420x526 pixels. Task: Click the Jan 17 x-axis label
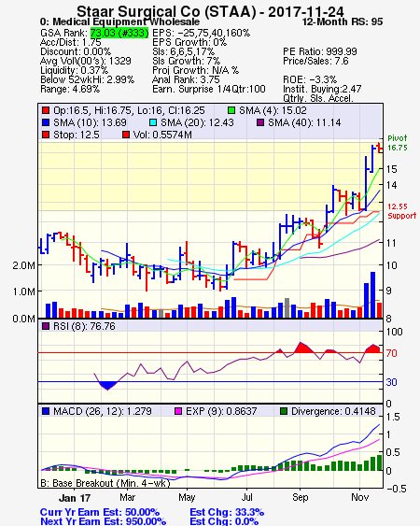75,498
